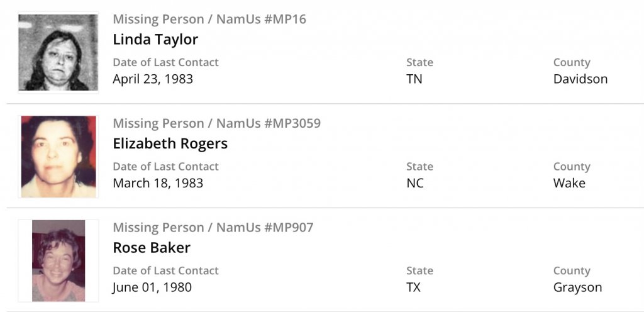Select the TN state value
The height and width of the screenshot is (312, 644).
pos(414,79)
